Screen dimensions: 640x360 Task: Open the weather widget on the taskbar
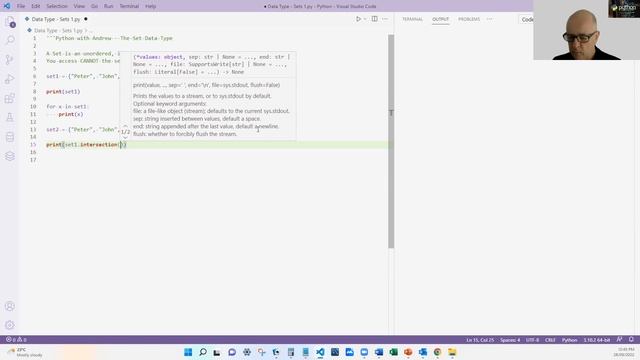coord(24,352)
